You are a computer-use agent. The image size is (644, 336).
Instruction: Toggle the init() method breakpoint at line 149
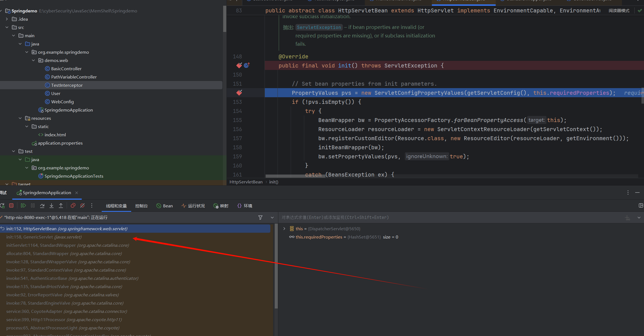239,65
